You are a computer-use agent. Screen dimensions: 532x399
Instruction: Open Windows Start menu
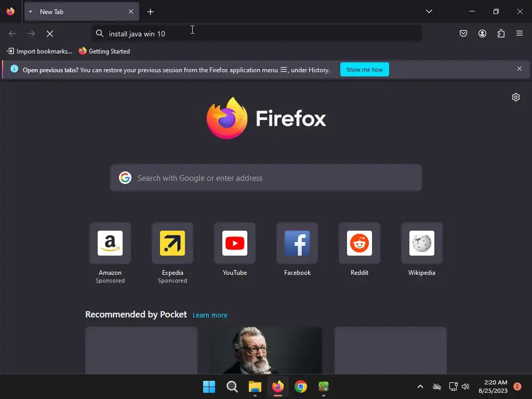coord(209,387)
